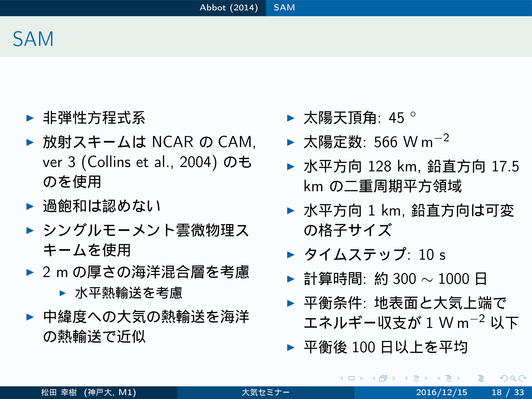The height and width of the screenshot is (399, 532).
Task: Go to previous frame using frame back arrow
Action: pos(373,378)
